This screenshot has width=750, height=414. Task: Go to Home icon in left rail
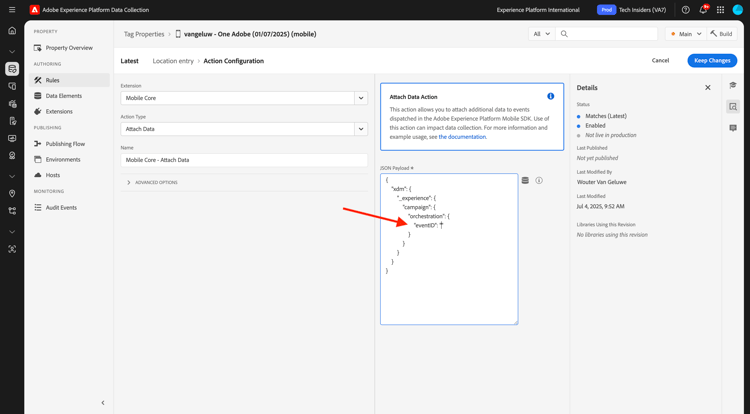coord(12,31)
